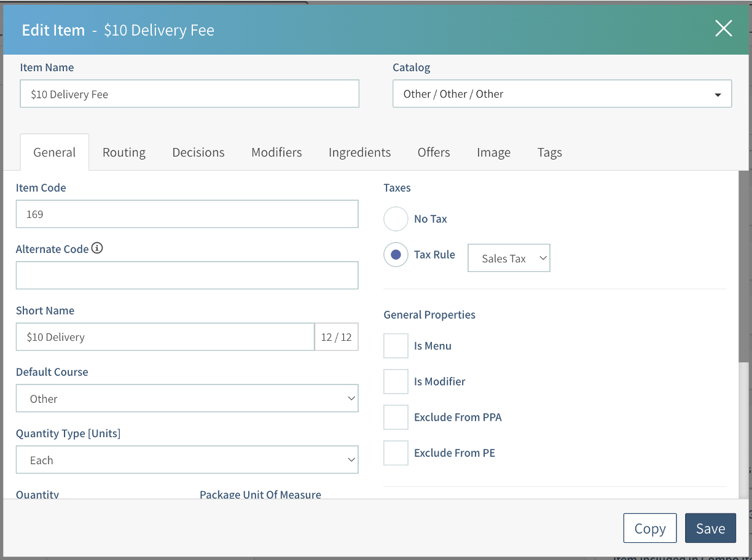Screen dimensions: 752x560
Task: Select the Tax Rule radio button
Action: [396, 255]
